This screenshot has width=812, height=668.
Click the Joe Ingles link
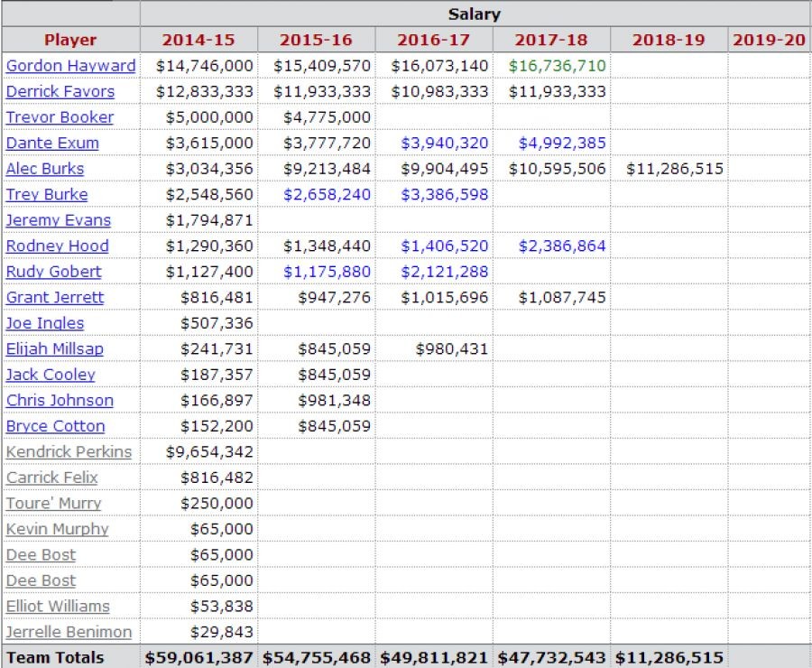(x=45, y=323)
